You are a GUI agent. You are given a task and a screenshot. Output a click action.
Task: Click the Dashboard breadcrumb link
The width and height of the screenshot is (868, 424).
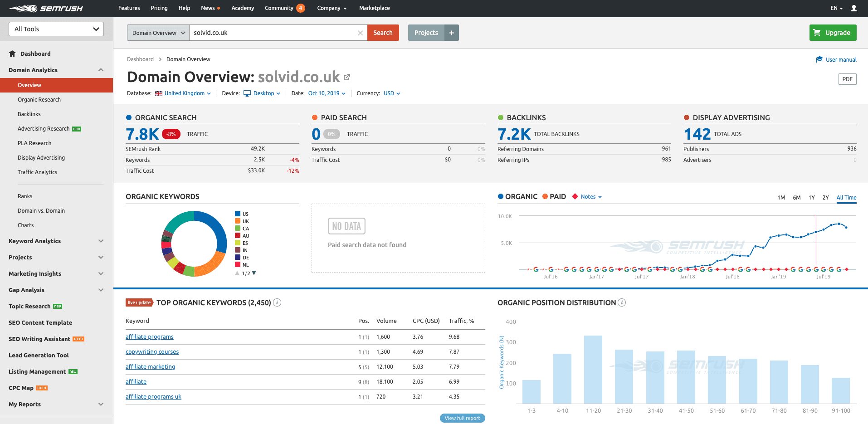coord(141,59)
